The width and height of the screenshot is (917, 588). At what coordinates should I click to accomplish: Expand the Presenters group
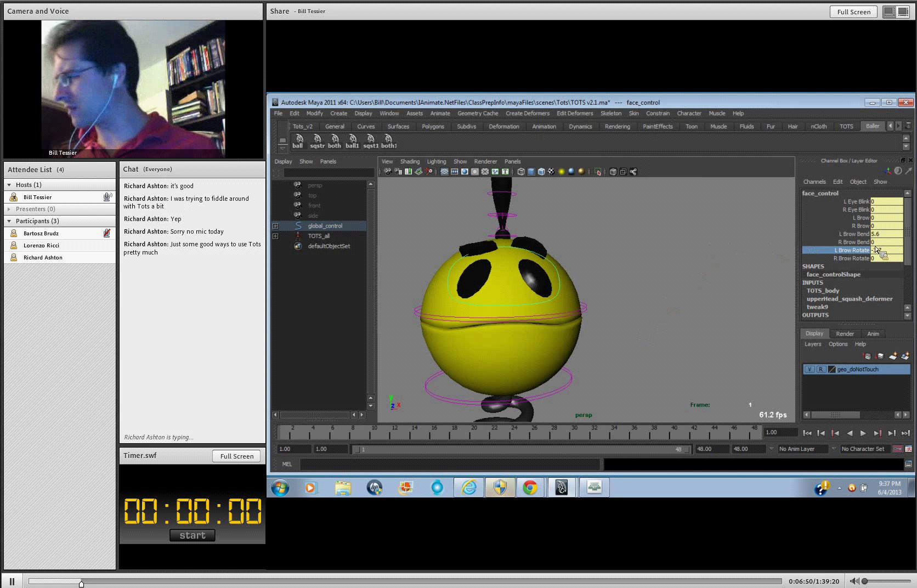[x=9, y=209]
